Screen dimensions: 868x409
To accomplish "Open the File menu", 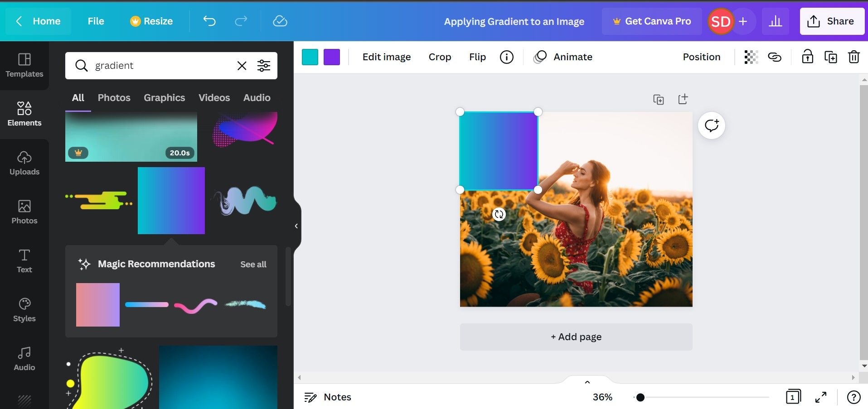I will [x=96, y=21].
